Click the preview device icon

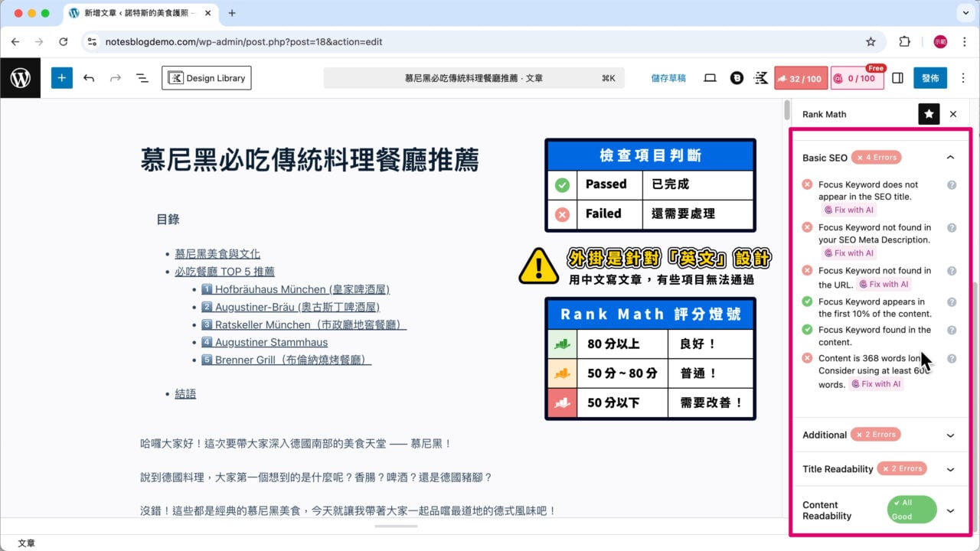pos(710,77)
